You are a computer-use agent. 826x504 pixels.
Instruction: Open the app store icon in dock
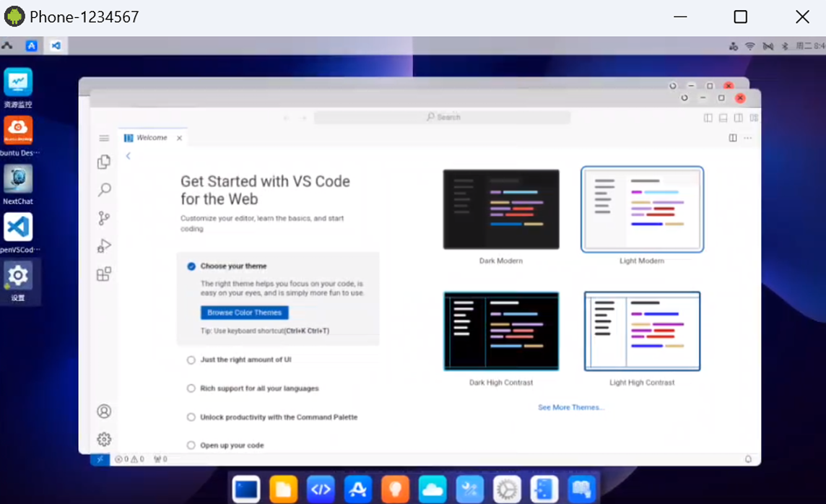(x=357, y=490)
